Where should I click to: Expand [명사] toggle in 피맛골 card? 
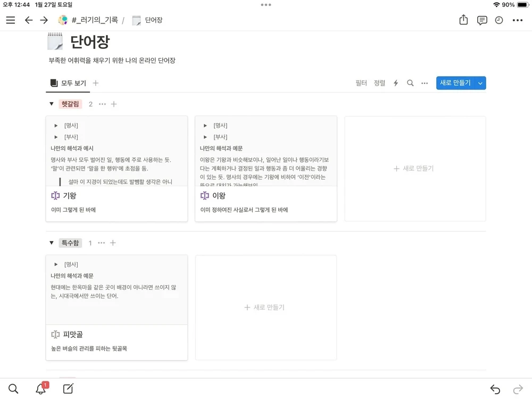[56, 264]
